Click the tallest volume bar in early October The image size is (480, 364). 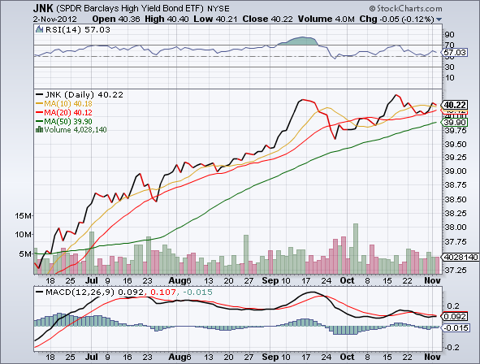356,249
